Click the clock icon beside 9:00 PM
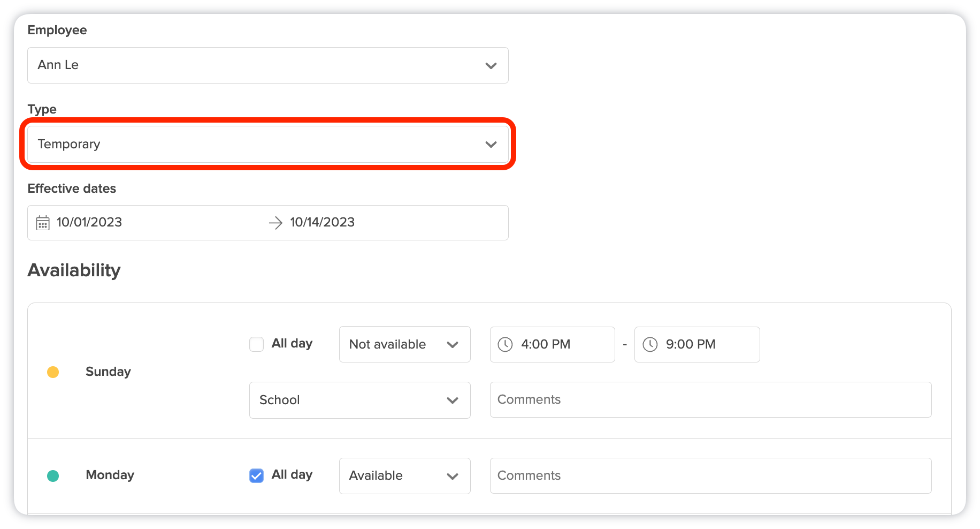This screenshot has width=980, height=529. pyautogui.click(x=650, y=344)
